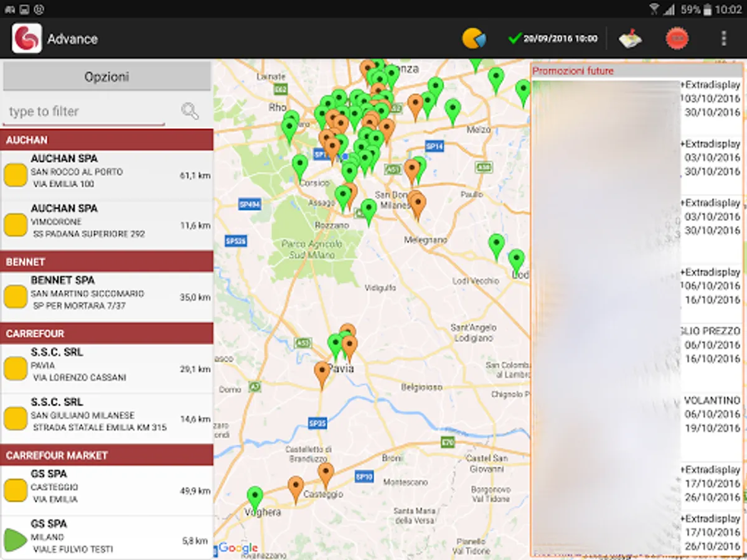Click the type to filter field

click(84, 112)
